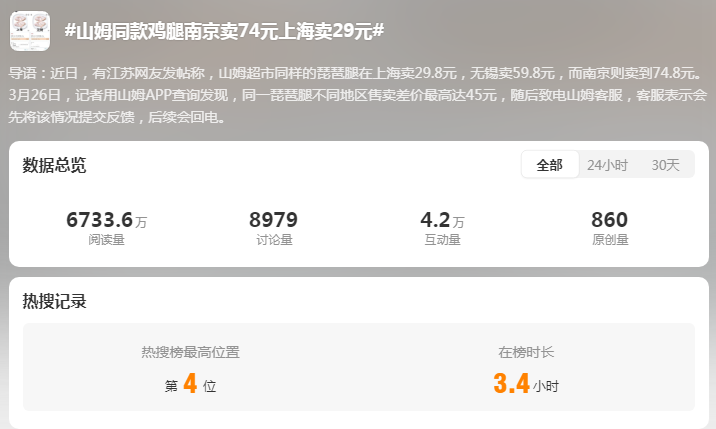This screenshot has height=429, width=716.
Task: Click the 互动量 label
Action: pyautogui.click(x=442, y=240)
